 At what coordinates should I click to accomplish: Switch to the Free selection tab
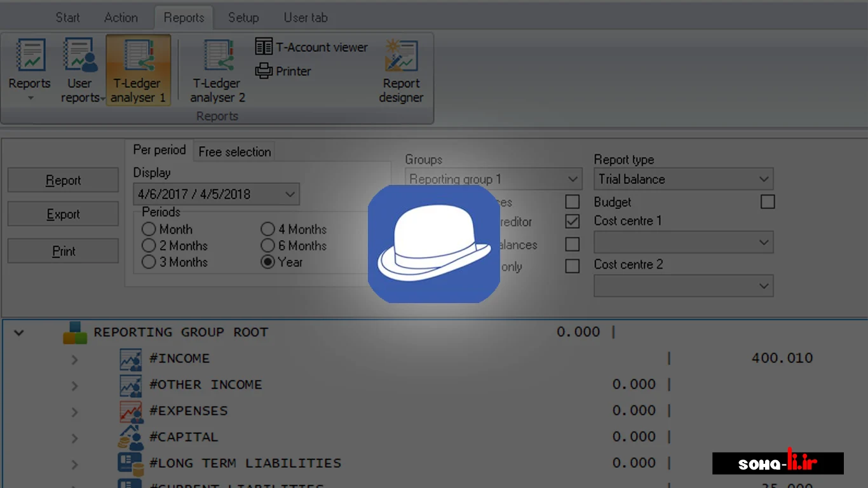pos(234,152)
